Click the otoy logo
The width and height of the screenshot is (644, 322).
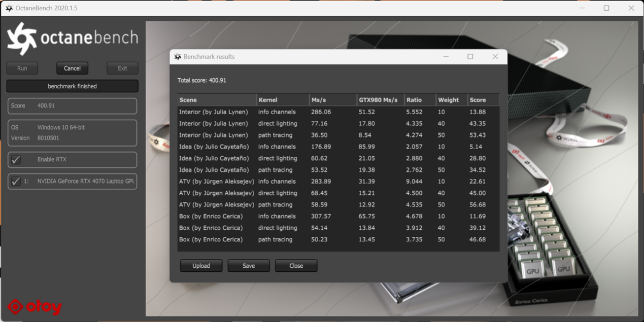tap(35, 306)
